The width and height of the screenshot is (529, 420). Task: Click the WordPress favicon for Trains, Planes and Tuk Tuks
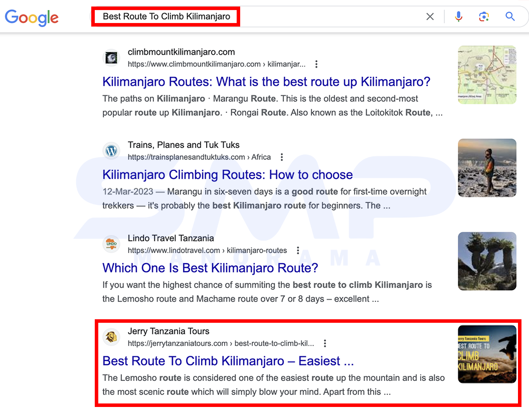111,151
